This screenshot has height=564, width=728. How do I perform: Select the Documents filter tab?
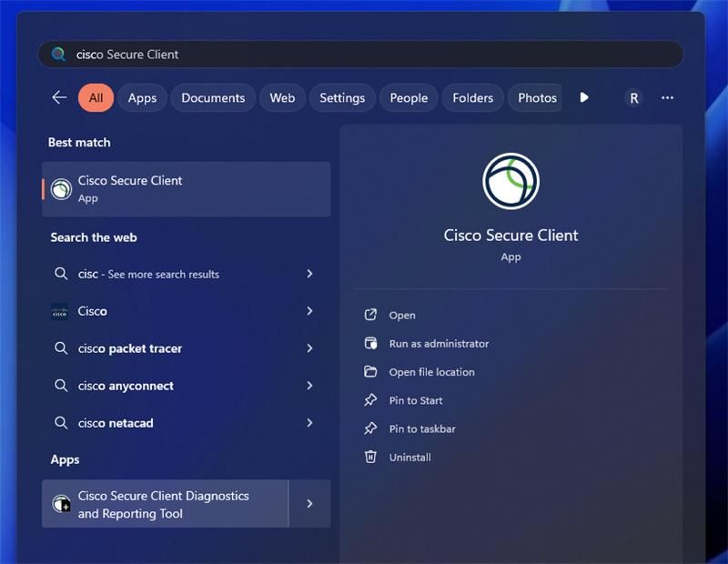pyautogui.click(x=213, y=97)
